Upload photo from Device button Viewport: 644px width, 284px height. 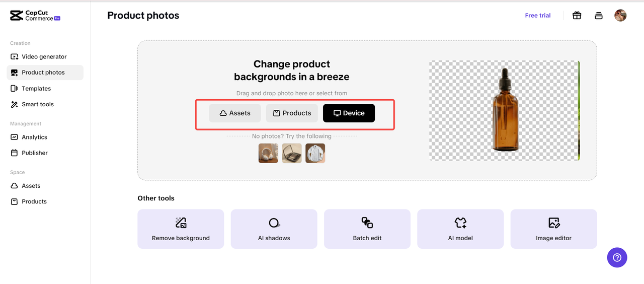(349, 113)
